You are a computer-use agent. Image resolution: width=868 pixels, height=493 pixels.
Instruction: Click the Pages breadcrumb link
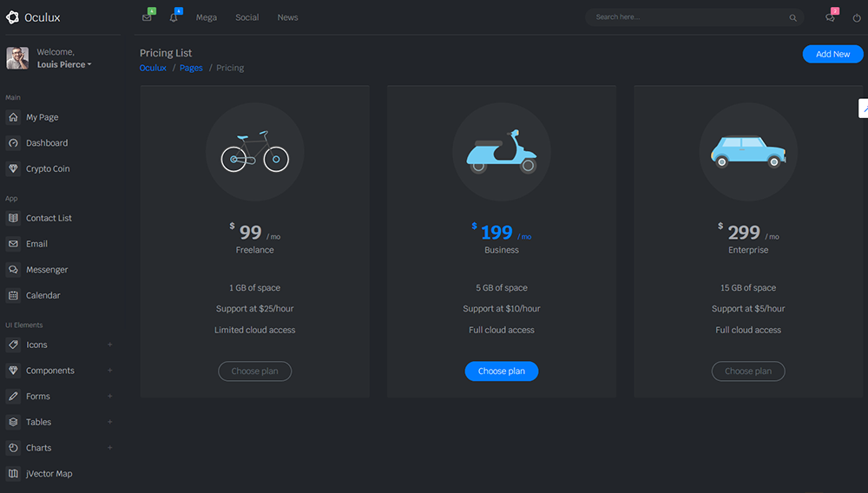tap(191, 68)
